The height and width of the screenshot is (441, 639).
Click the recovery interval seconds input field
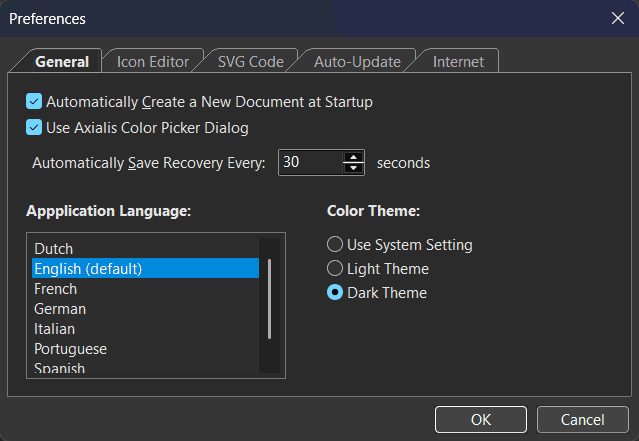[308, 162]
